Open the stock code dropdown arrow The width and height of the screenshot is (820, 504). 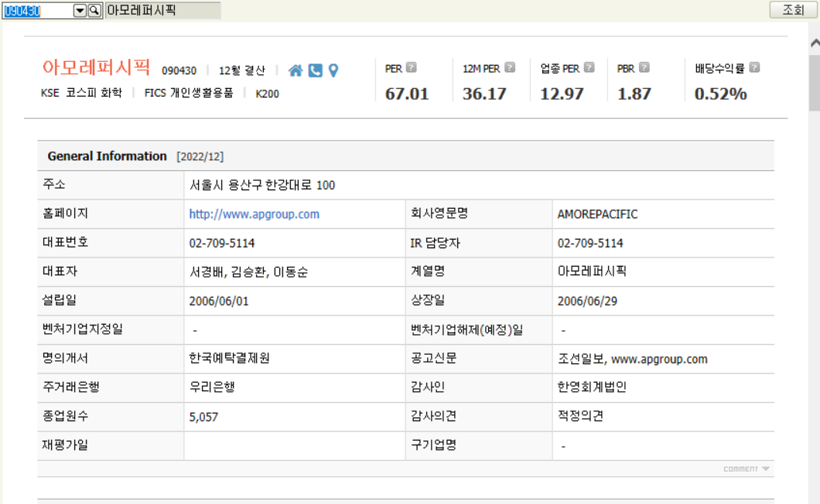pyautogui.click(x=81, y=11)
